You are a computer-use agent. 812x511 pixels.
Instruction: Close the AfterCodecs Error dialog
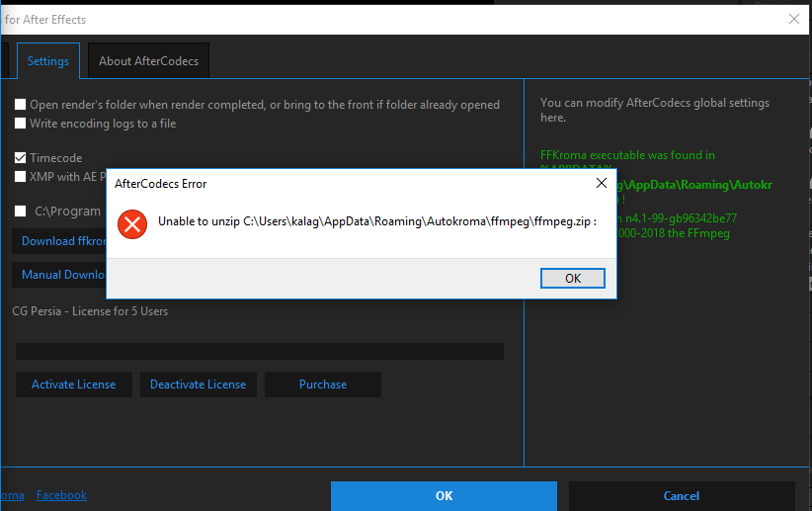coord(602,183)
